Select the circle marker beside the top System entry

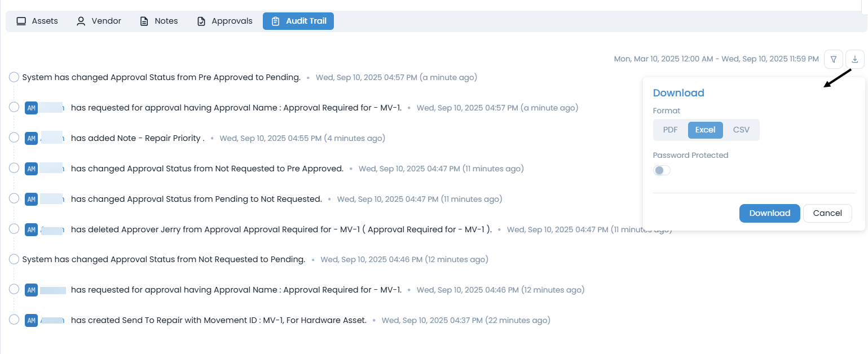[x=14, y=77]
